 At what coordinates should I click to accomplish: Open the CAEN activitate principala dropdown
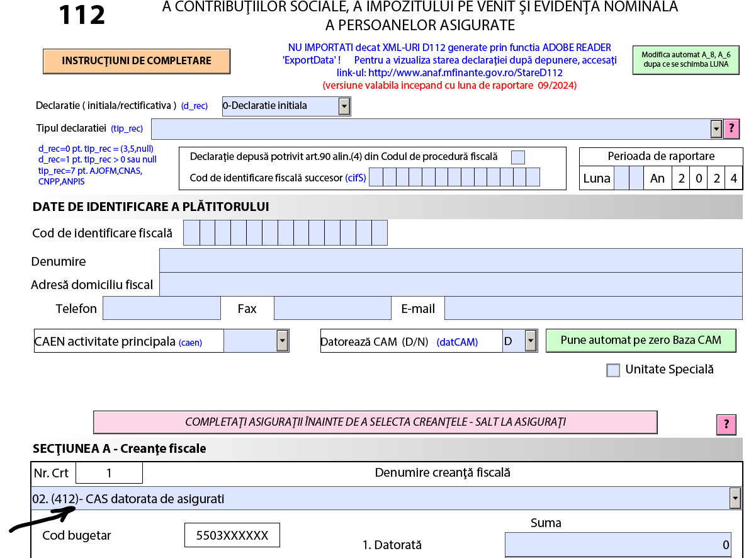[282, 341]
